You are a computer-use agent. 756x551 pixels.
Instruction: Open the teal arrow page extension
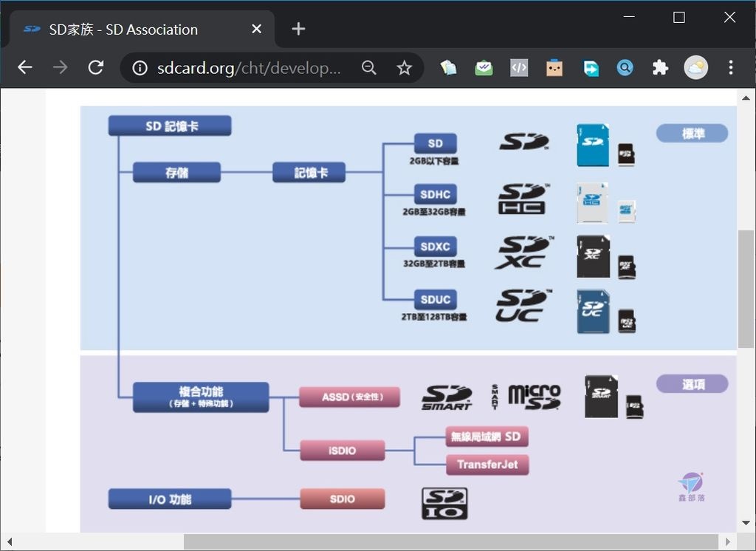point(590,67)
